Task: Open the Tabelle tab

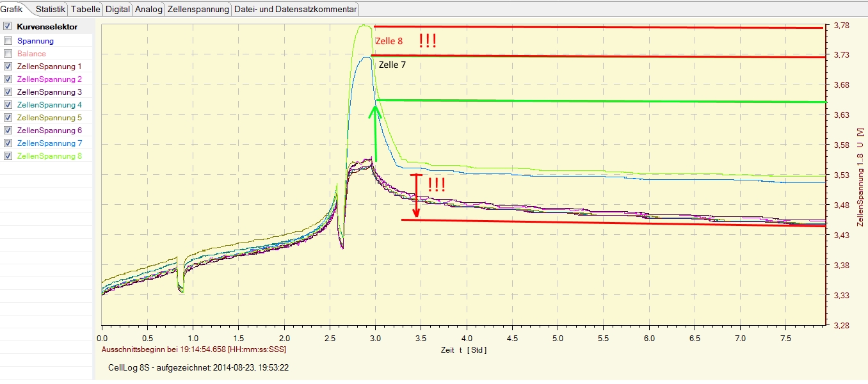Action: pyautogui.click(x=85, y=10)
